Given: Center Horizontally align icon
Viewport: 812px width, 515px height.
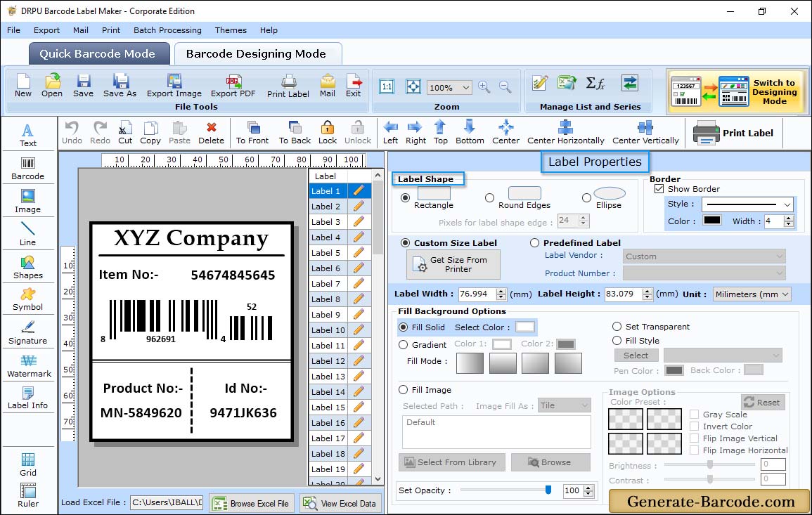Looking at the screenshot, I should coord(565,133).
